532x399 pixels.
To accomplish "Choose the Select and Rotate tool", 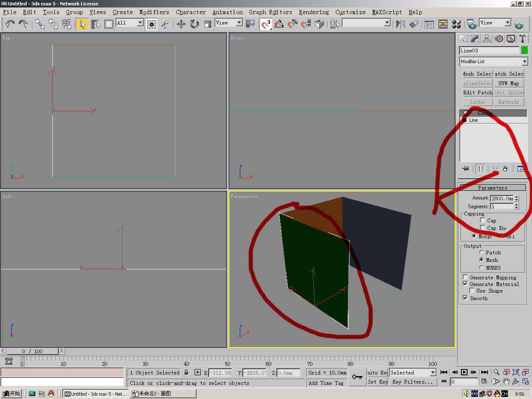I will 195,24.
